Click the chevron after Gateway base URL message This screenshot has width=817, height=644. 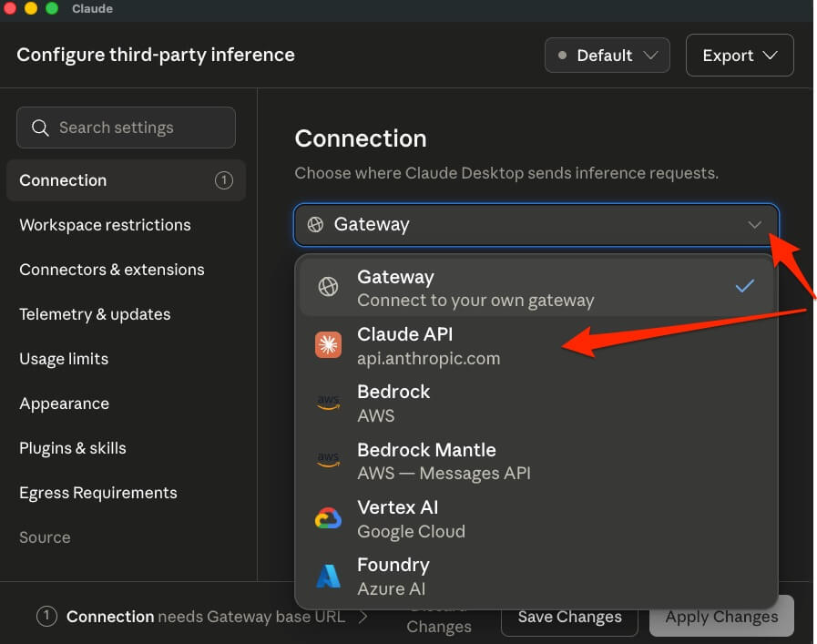pyautogui.click(x=363, y=617)
